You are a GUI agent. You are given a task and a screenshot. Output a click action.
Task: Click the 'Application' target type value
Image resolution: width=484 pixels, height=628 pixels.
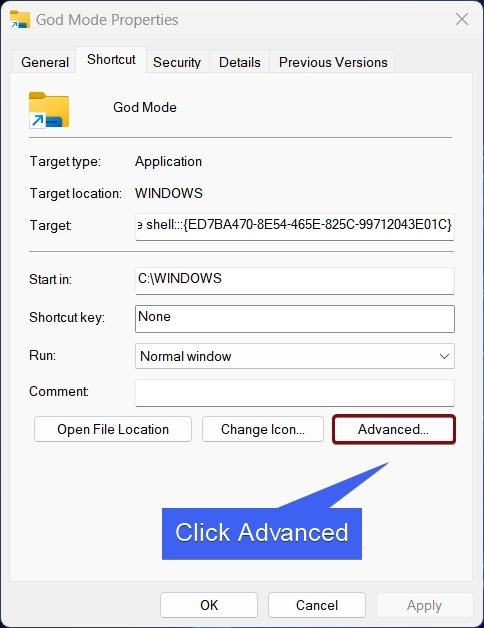click(168, 161)
